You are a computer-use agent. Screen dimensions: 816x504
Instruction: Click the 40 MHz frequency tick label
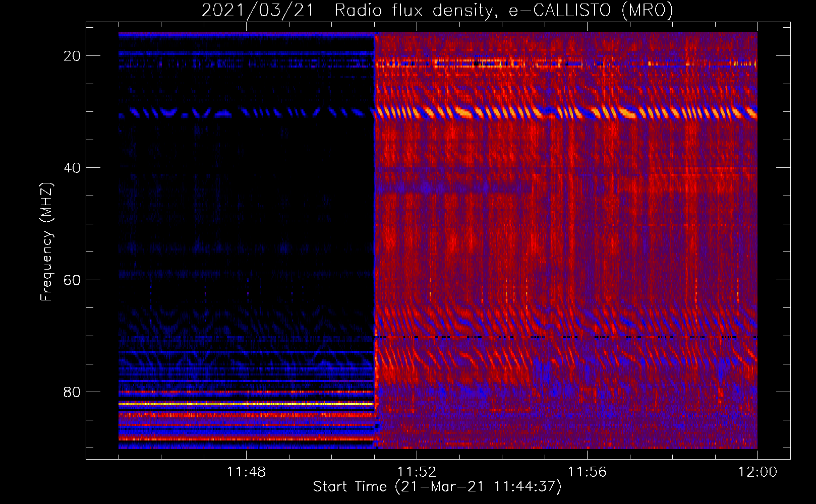[x=72, y=168]
